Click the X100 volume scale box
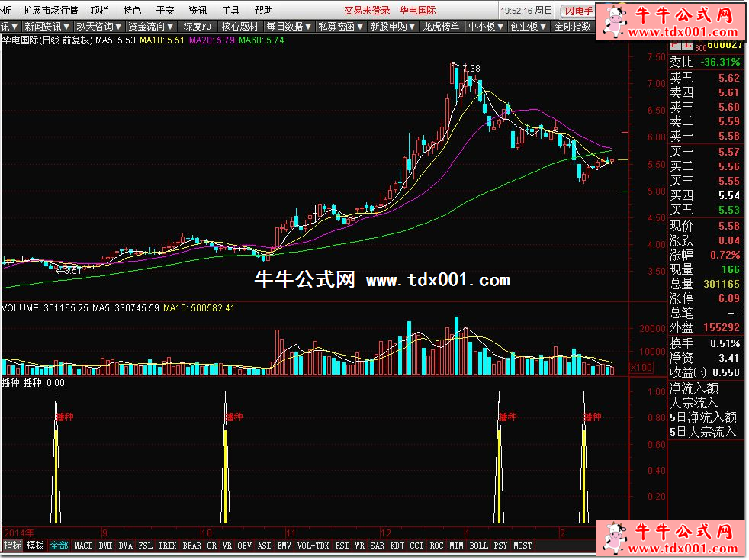This screenshot has width=749, height=560. (x=639, y=368)
